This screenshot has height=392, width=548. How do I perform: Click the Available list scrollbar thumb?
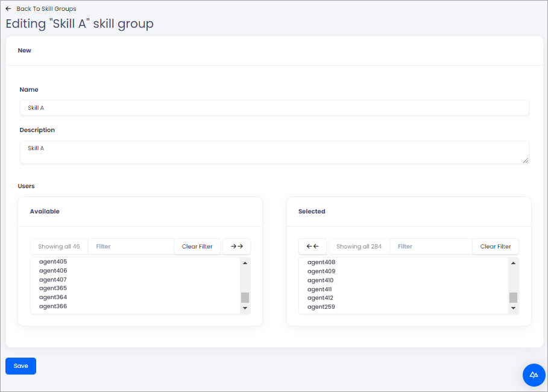click(x=245, y=297)
